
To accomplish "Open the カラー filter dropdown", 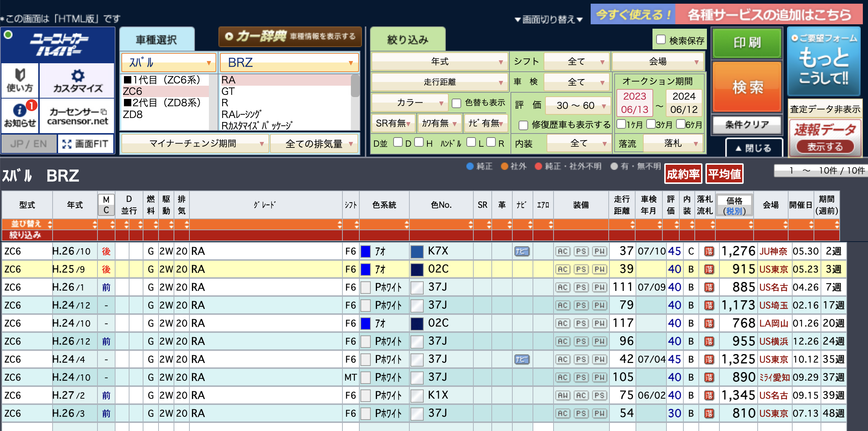I will (x=410, y=103).
